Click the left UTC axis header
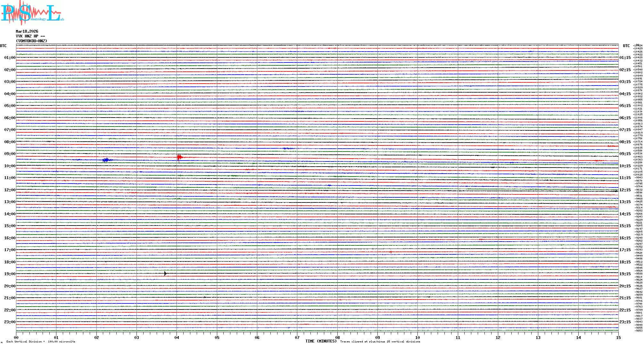Image resolution: width=644 pixels, height=346 pixels. (3, 46)
